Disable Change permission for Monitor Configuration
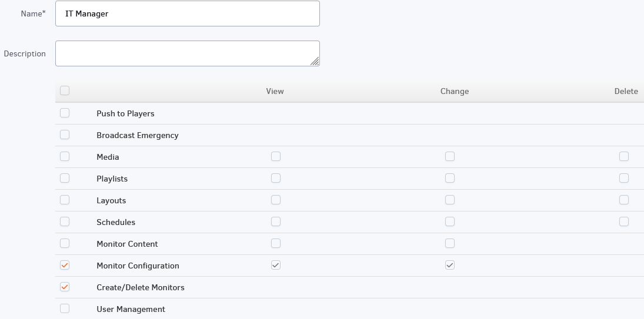Viewport: 644px width, 319px height. tap(450, 265)
